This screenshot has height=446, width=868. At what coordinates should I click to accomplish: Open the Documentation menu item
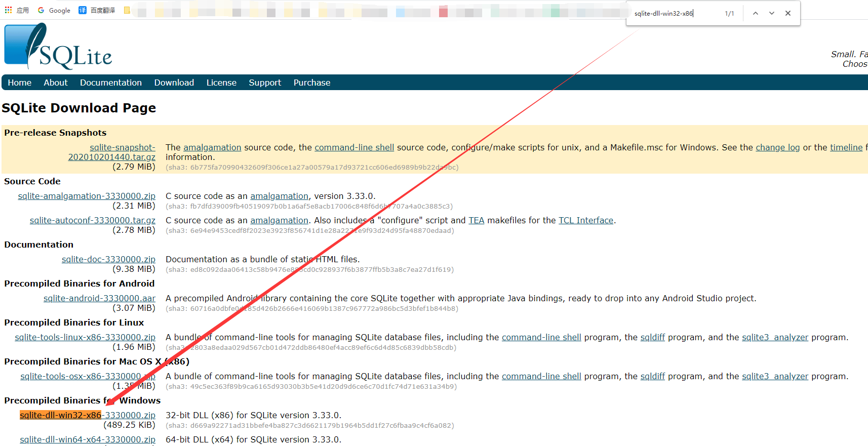[x=111, y=83]
